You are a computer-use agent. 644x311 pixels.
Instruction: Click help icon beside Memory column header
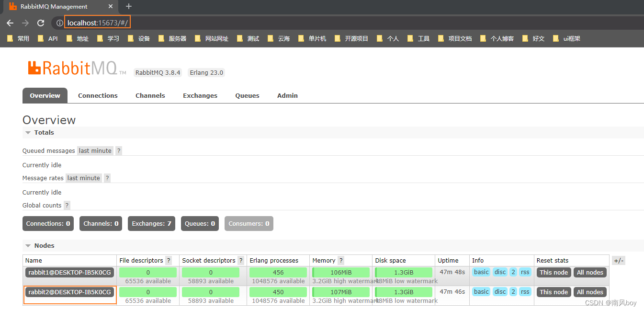tap(341, 261)
